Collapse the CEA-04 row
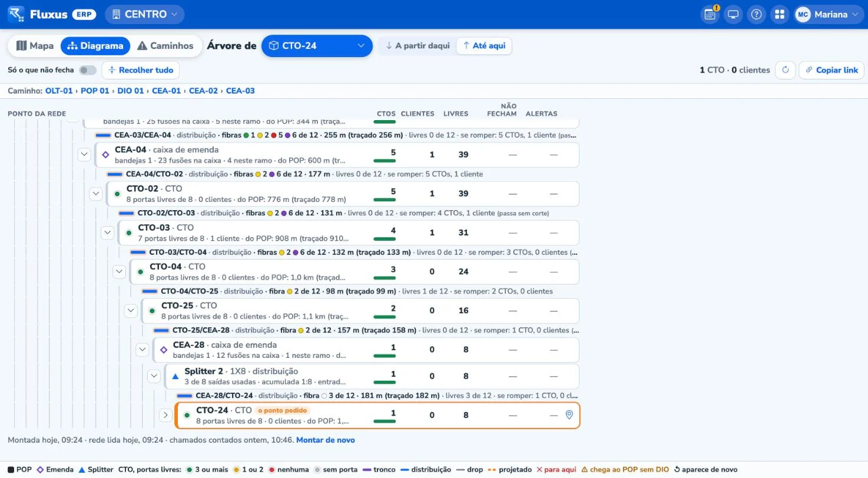Image resolution: width=868 pixels, height=478 pixels. pyautogui.click(x=84, y=154)
